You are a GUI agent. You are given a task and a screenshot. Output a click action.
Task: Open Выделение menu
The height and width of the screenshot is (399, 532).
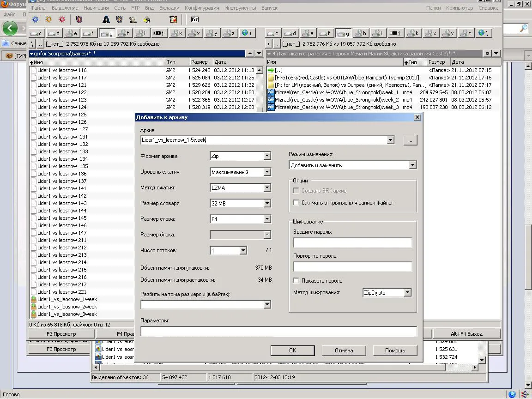pos(65,8)
